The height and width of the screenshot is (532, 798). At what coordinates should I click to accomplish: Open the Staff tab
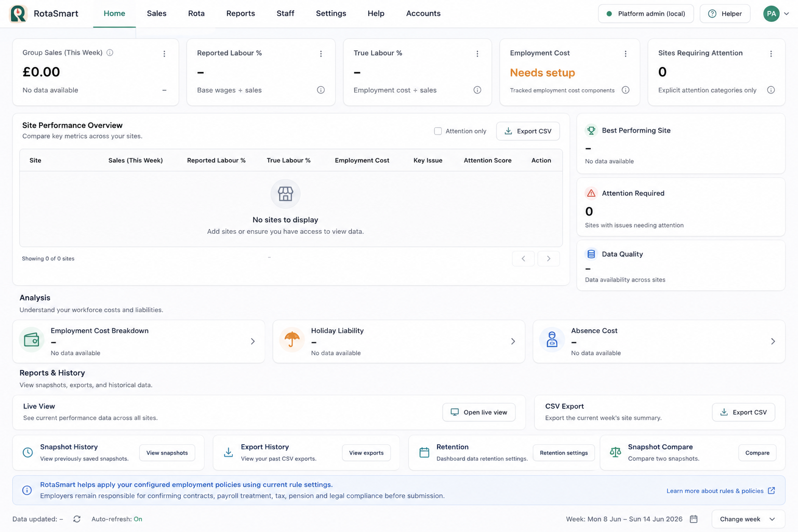(x=285, y=14)
